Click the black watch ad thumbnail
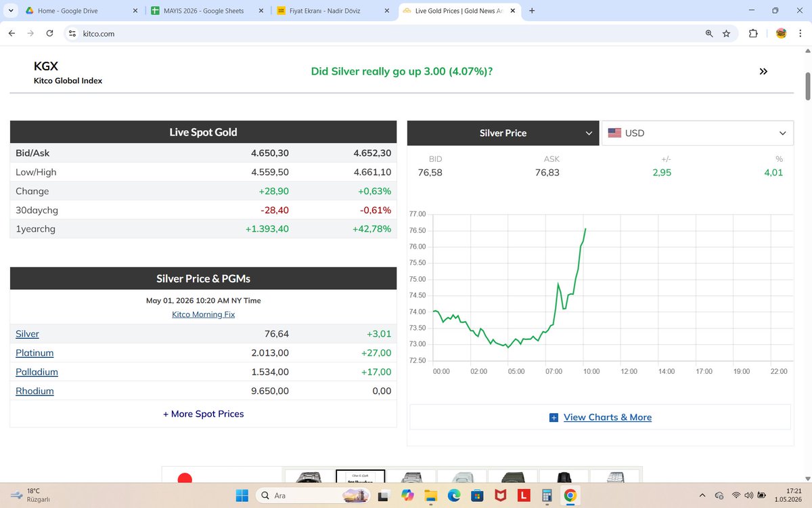This screenshot has width=812, height=508. pyautogui.click(x=564, y=476)
